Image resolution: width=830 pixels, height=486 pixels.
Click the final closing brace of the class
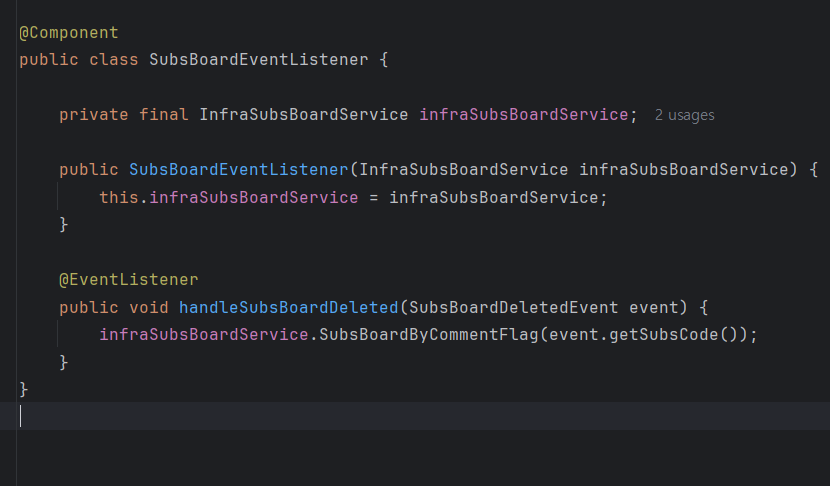click(23, 390)
